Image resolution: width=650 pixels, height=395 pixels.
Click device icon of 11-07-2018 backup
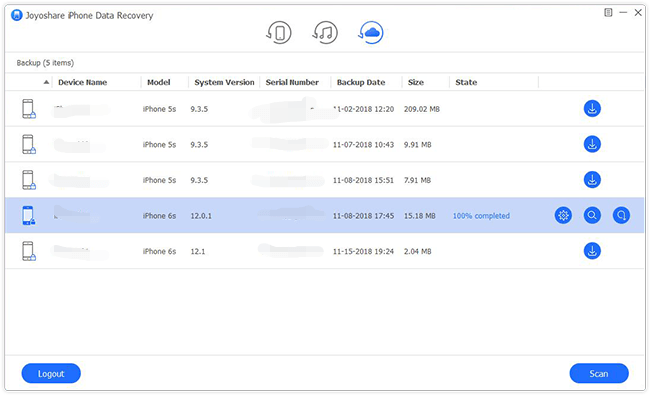click(x=29, y=144)
